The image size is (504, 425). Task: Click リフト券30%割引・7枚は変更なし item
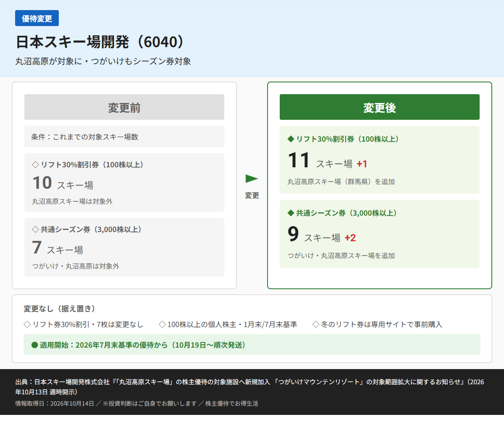click(84, 325)
